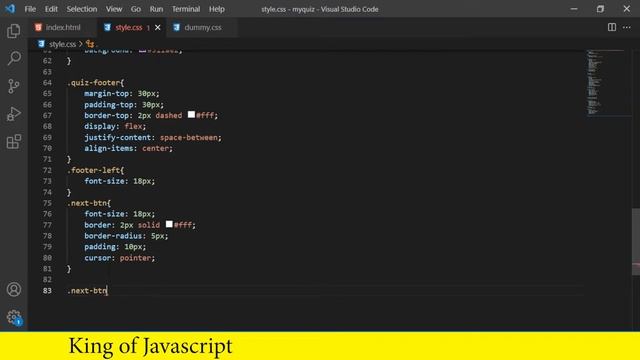Image resolution: width=640 pixels, height=360 pixels.
Task: Close the Visual Studio Code window
Action: [x=627, y=9]
